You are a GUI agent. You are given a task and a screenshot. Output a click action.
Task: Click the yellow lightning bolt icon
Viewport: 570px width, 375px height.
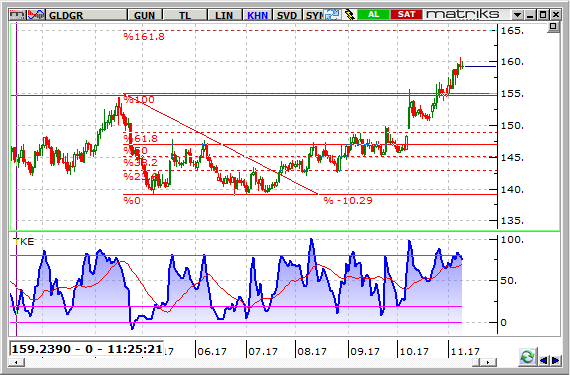349,15
